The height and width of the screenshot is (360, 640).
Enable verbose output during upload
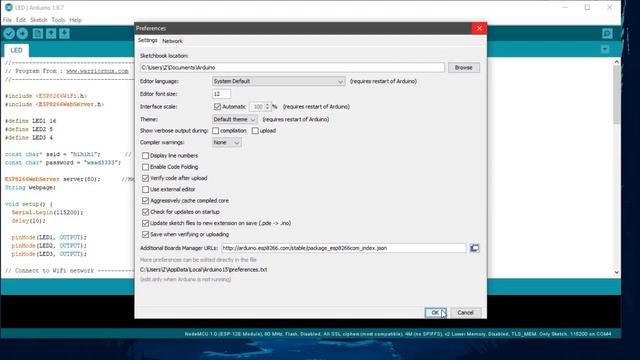[x=255, y=131]
